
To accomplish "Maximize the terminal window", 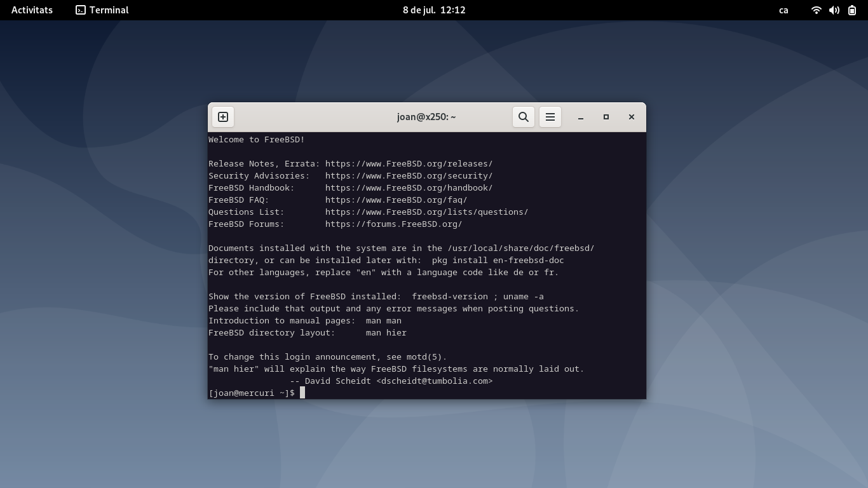I will coord(606,117).
